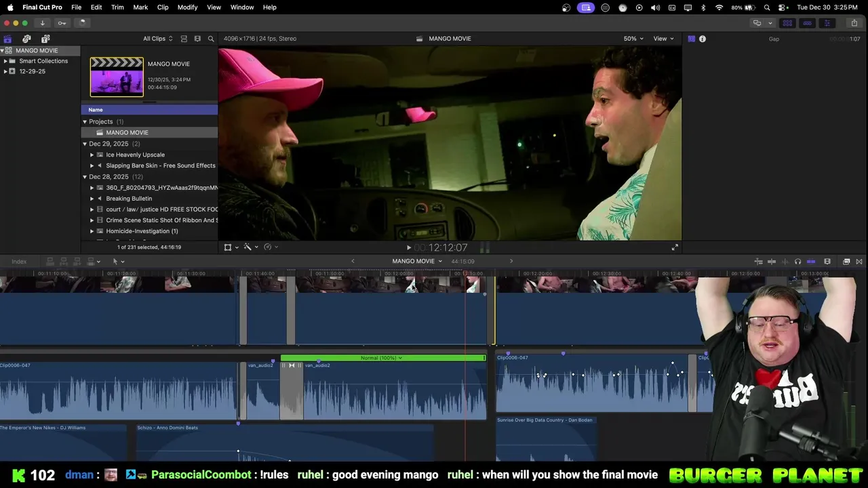Open the viewer View options dropdown

(x=663, y=39)
